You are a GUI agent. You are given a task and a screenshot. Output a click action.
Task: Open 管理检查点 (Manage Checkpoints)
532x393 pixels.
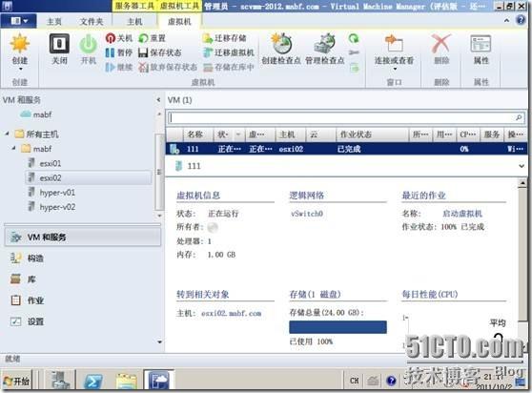tap(325, 49)
